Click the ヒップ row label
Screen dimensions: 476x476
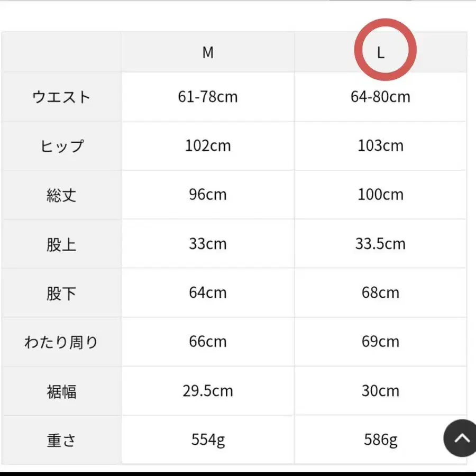pyautogui.click(x=61, y=146)
